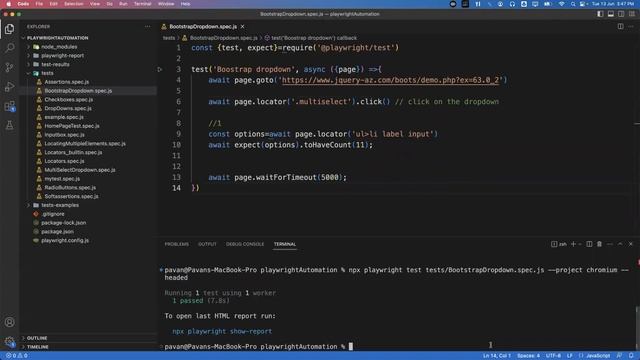Add a new terminal with plus icon
The image size is (640, 360).
[573, 244]
